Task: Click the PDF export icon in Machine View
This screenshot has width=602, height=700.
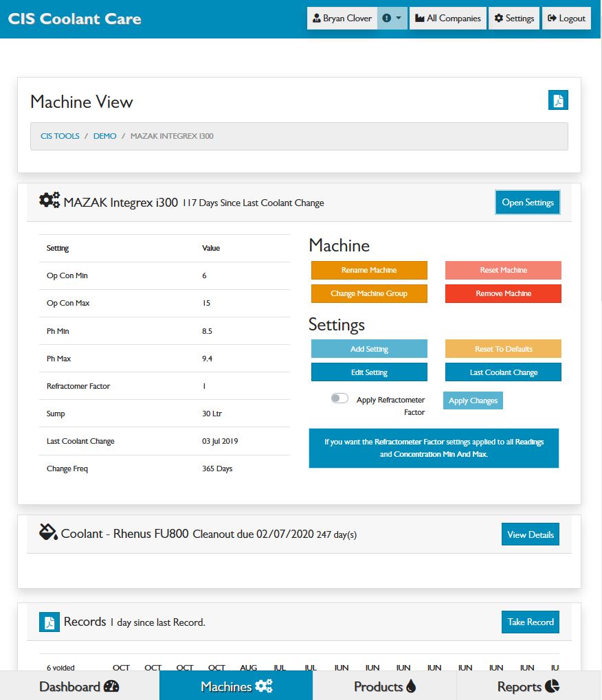Action: [x=558, y=100]
